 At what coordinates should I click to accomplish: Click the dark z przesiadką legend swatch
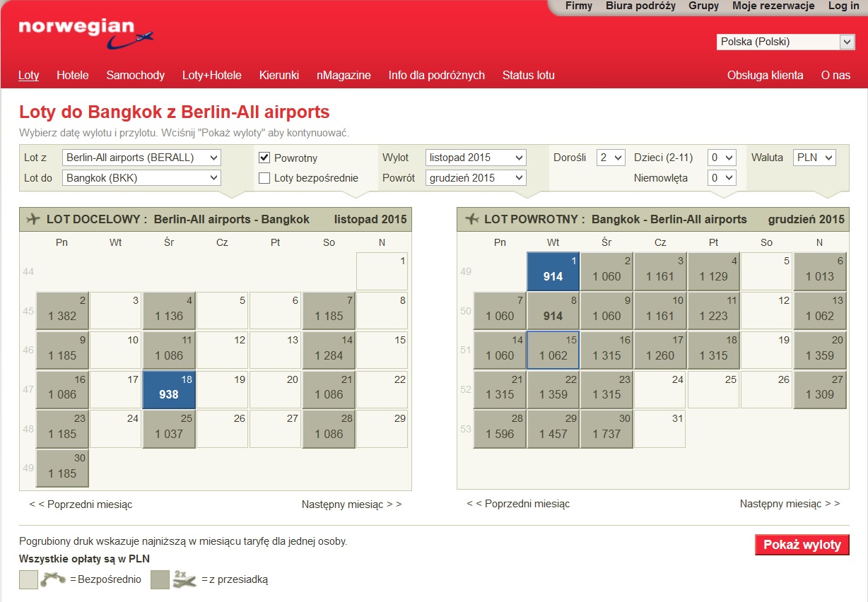pyautogui.click(x=160, y=579)
